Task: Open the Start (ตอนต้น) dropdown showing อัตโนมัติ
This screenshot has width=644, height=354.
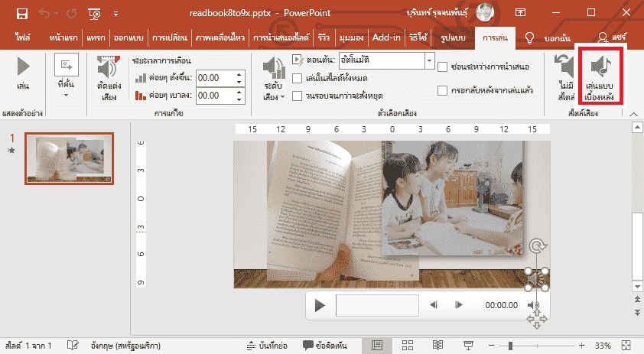Action: click(429, 60)
